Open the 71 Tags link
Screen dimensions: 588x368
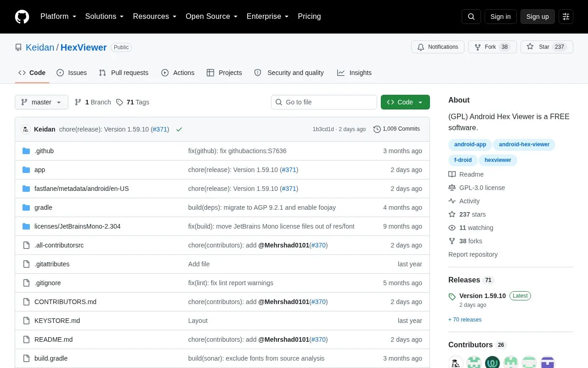click(x=132, y=102)
